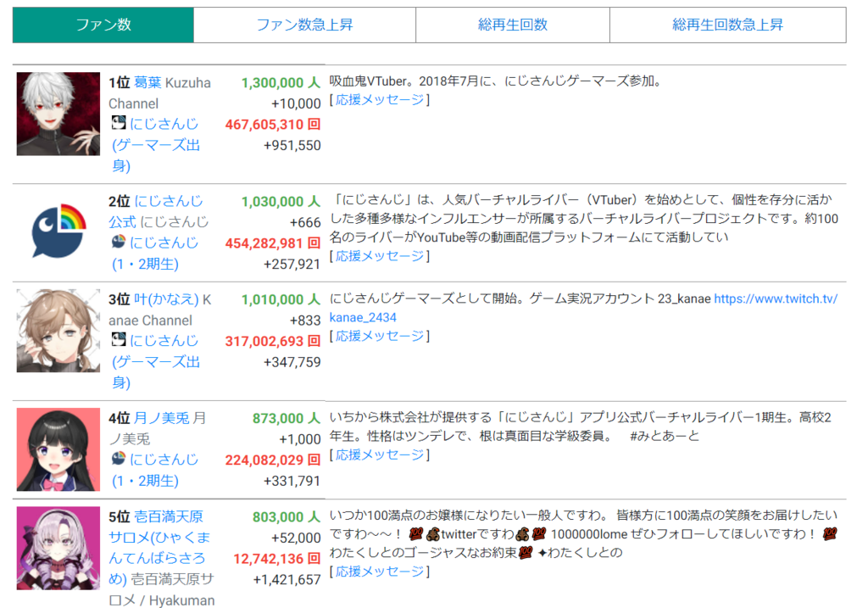Open the 総再生回数急上昇 tab

point(727,25)
